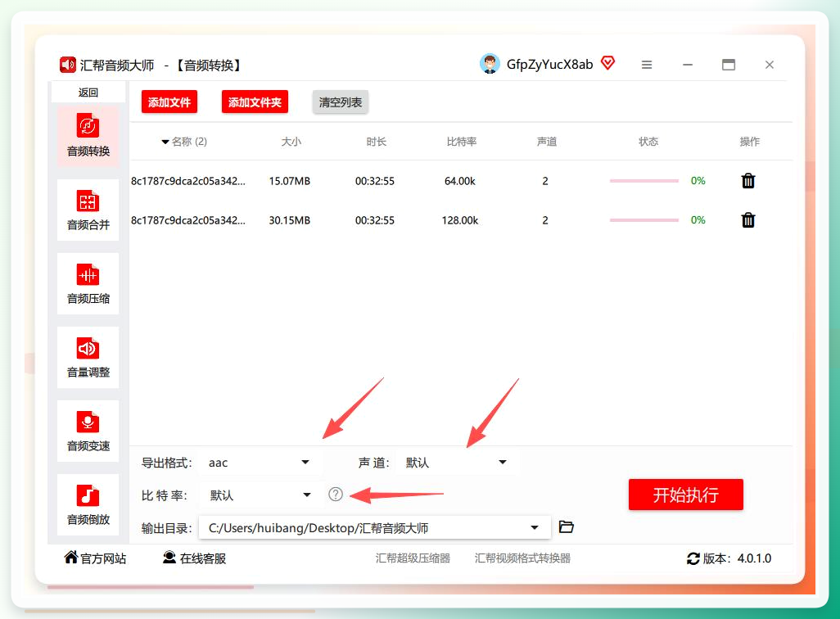Click version text 4.0.1.0
Image resolution: width=840 pixels, height=619 pixels.
point(754,558)
